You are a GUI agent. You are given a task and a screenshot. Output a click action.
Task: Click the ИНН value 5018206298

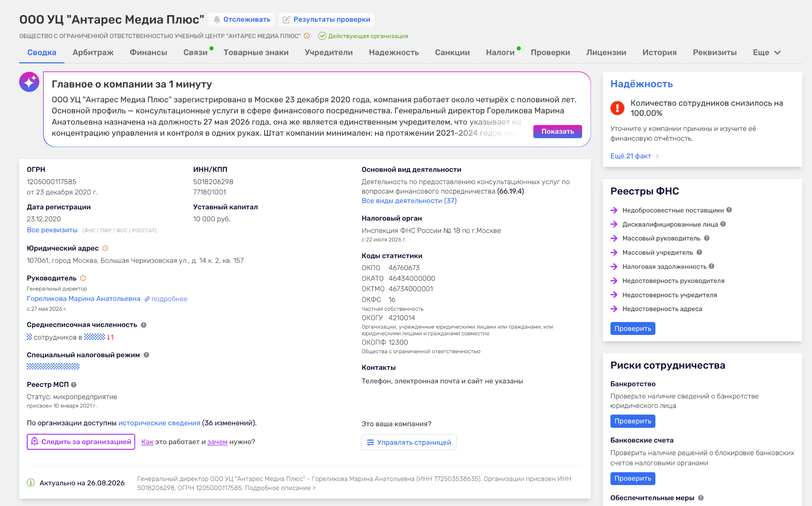pos(213,182)
